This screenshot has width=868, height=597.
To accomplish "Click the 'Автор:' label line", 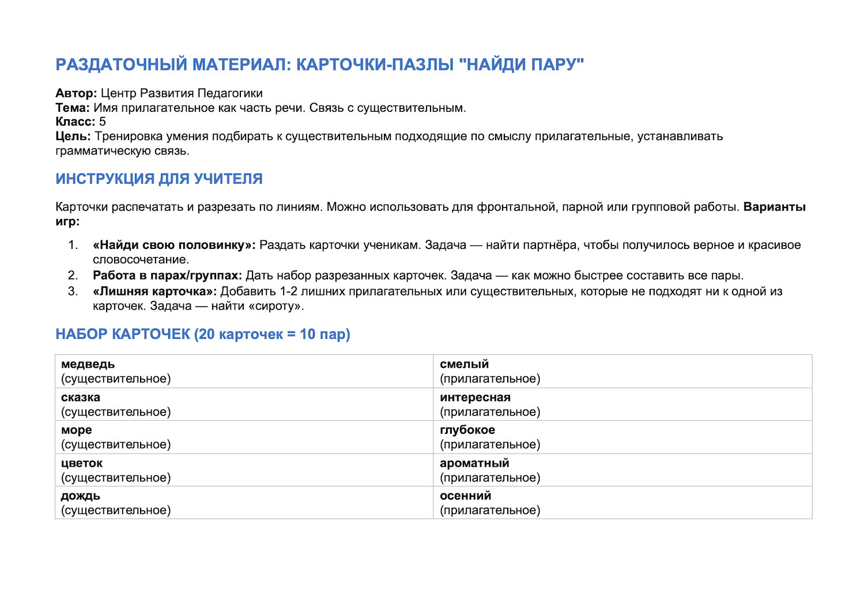I will click(x=159, y=93).
